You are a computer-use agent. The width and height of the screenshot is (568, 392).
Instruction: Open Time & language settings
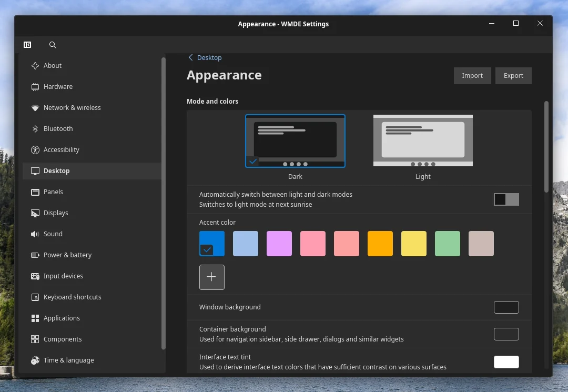point(92,360)
